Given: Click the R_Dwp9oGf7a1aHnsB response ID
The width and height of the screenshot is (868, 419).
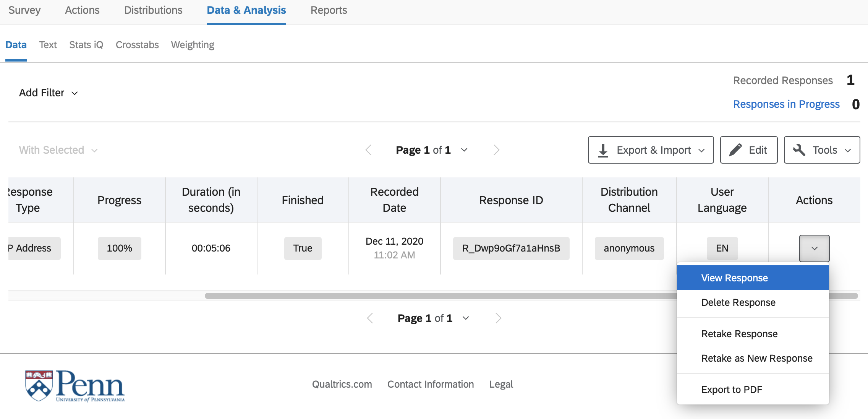Looking at the screenshot, I should tap(511, 248).
